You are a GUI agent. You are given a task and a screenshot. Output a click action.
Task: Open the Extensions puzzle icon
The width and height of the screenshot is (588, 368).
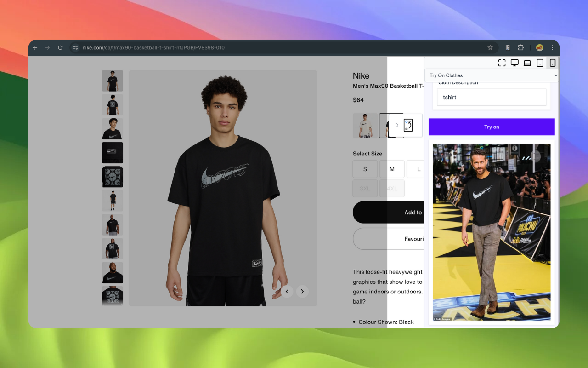[520, 47]
